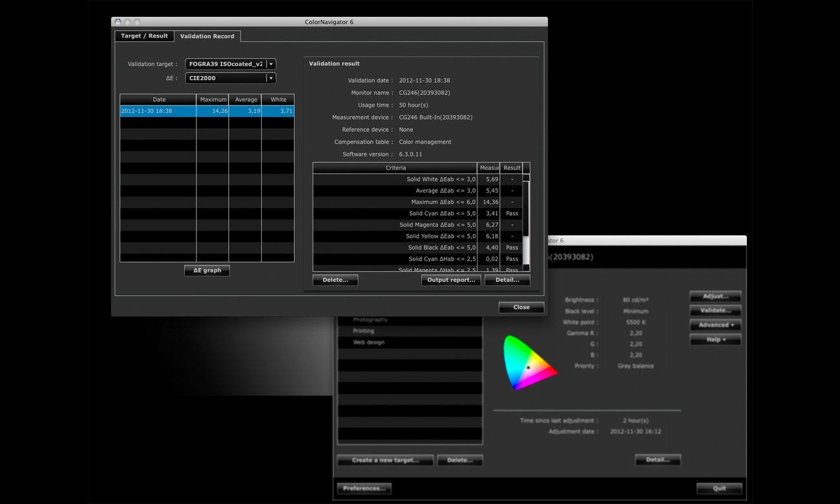Click Create a new target... button
The height and width of the screenshot is (504, 840).
point(385,460)
